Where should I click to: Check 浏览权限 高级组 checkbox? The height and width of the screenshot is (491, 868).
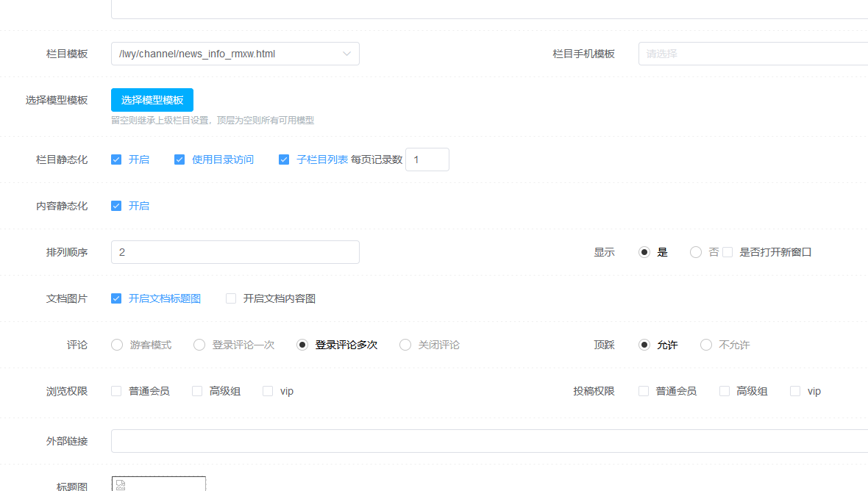coord(197,391)
